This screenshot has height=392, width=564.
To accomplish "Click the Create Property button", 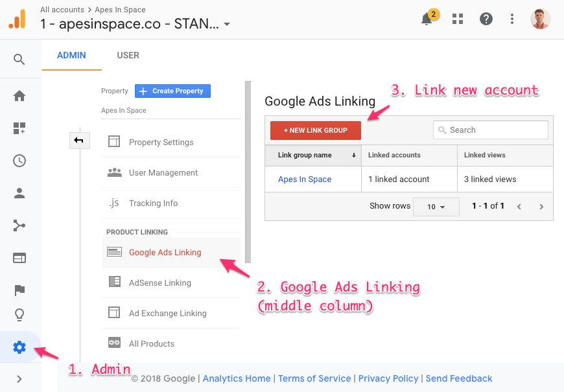I will point(172,91).
